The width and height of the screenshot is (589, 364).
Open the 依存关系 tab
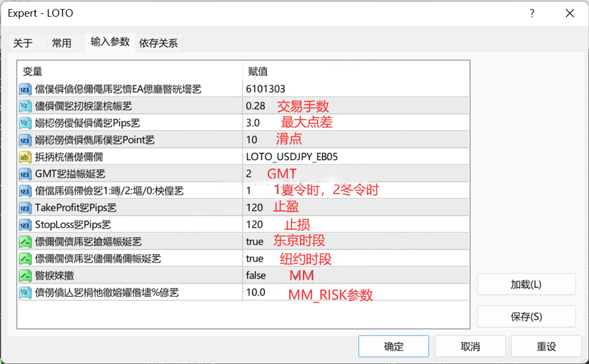(158, 44)
